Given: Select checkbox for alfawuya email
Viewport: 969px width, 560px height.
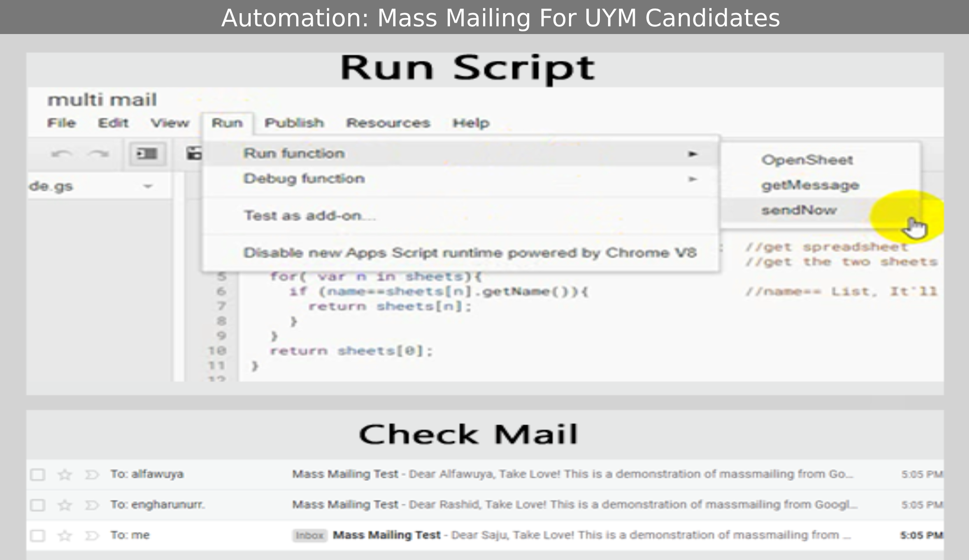Looking at the screenshot, I should (38, 475).
